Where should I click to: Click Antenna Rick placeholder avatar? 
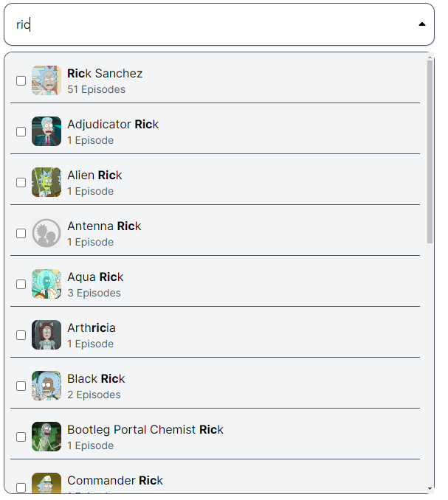[46, 233]
